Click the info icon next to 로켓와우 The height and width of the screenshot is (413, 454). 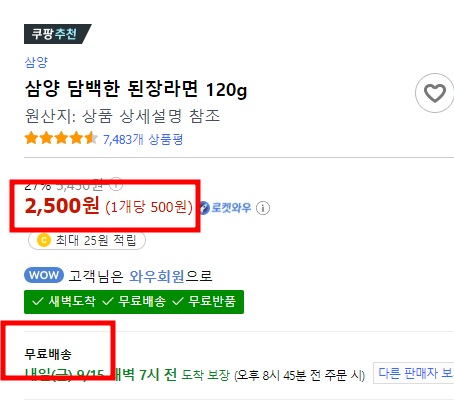pos(263,208)
